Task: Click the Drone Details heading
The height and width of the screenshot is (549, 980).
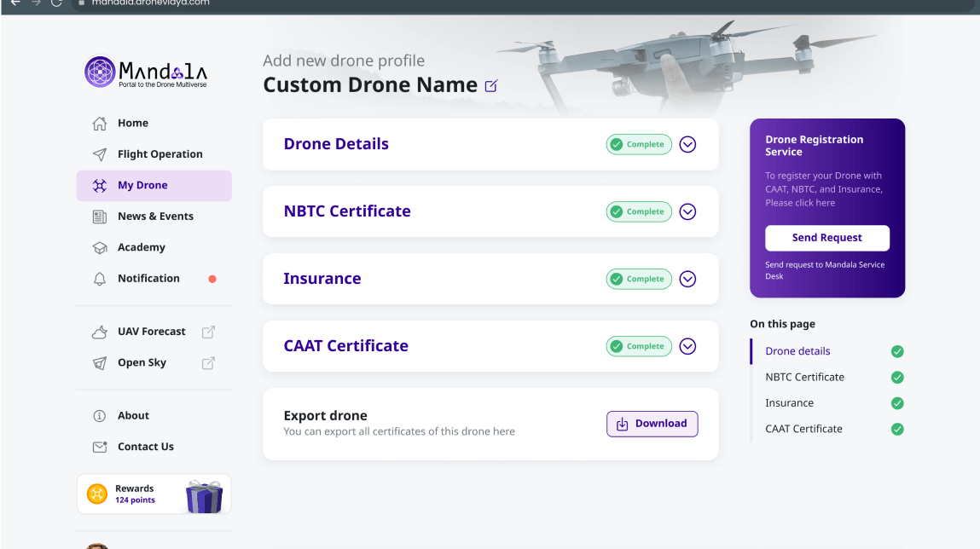Action: tap(336, 144)
